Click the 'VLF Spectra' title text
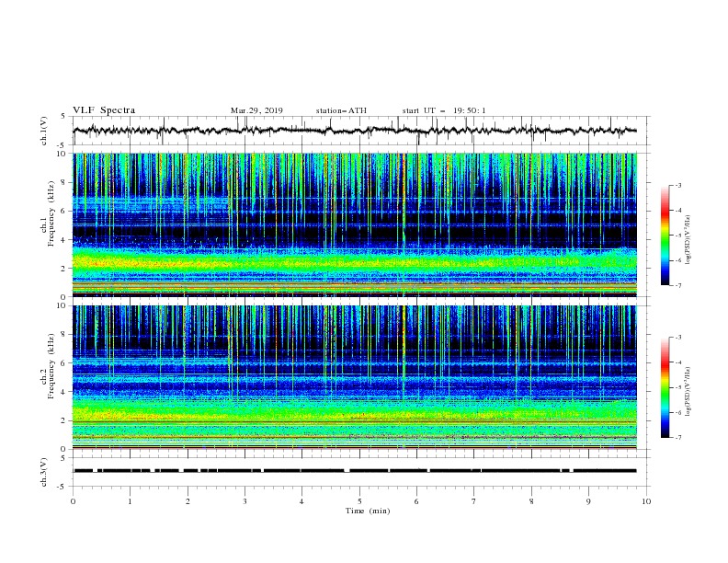This screenshot has height=563, width=728. [x=104, y=110]
